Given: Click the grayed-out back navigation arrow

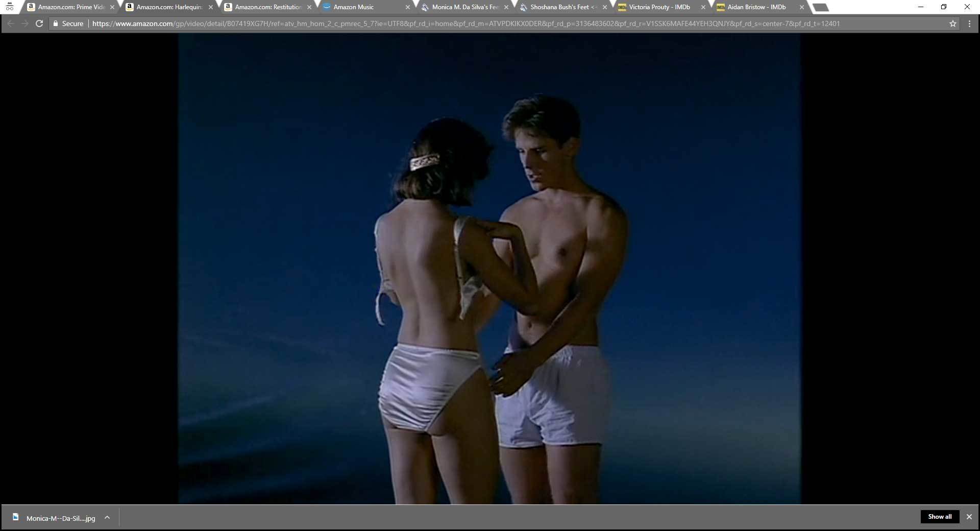Looking at the screenshot, I should [x=11, y=23].
